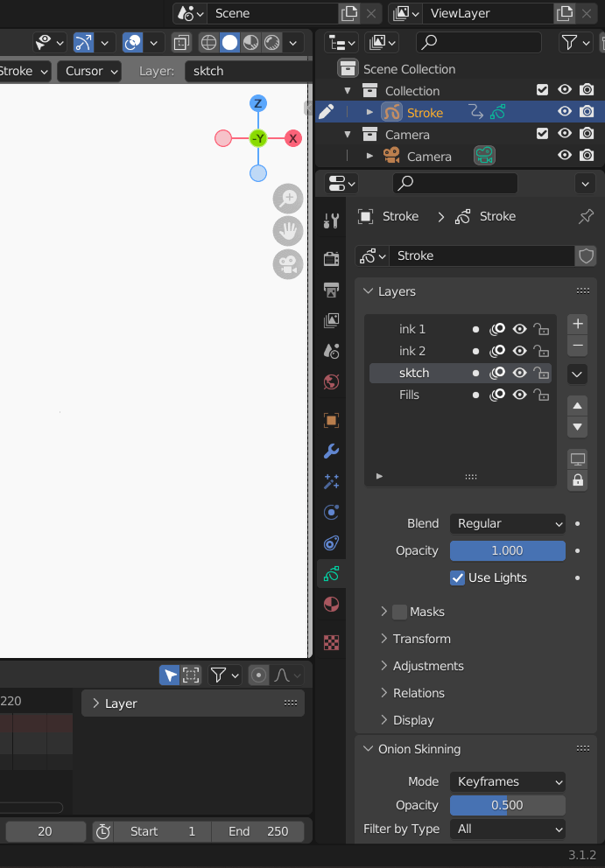Open the Texture properties checker tab
This screenshot has width=605, height=868.
coord(331,642)
